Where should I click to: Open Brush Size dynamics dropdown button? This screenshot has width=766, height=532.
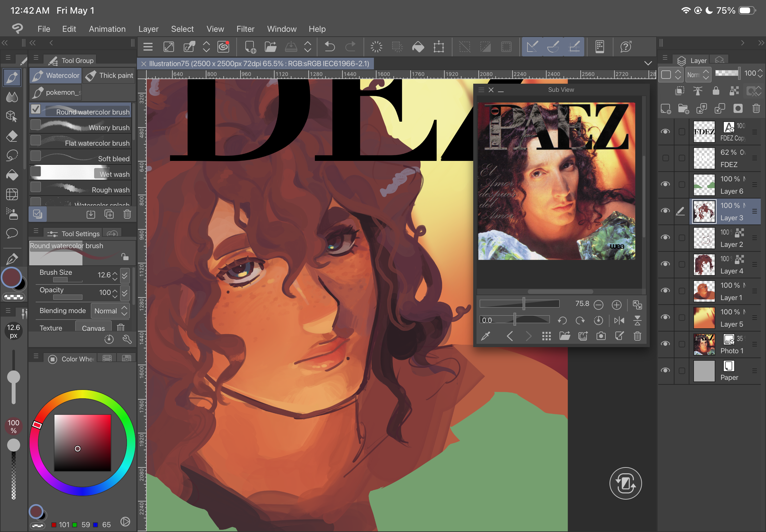(124, 275)
